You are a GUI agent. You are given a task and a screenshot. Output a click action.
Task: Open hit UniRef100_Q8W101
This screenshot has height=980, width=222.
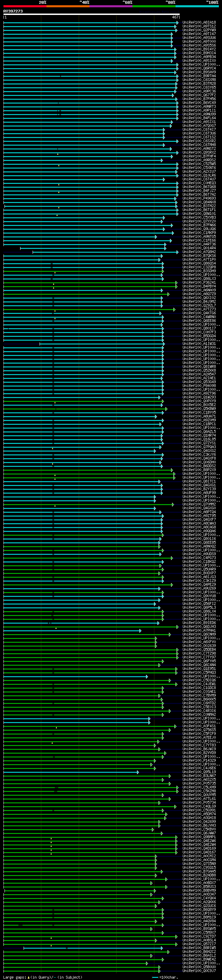pyautogui.click(x=199, y=213)
